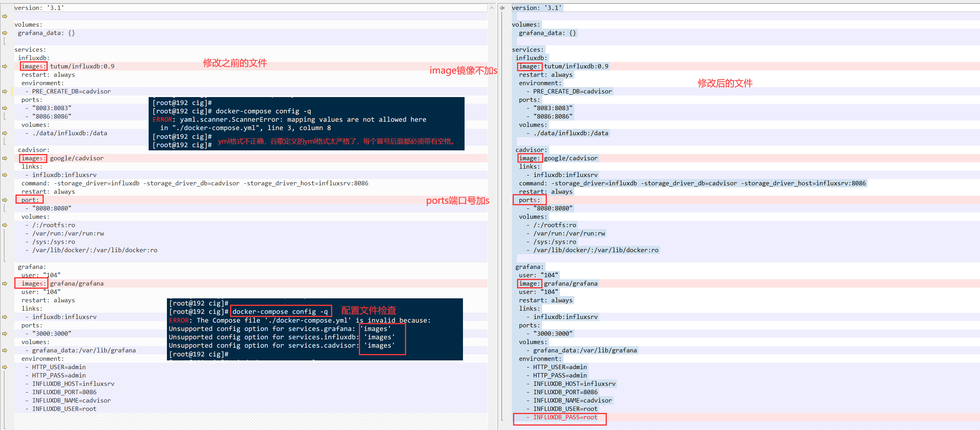
Task: Click image: grafana/grafana line in right pane
Action: click(746, 284)
